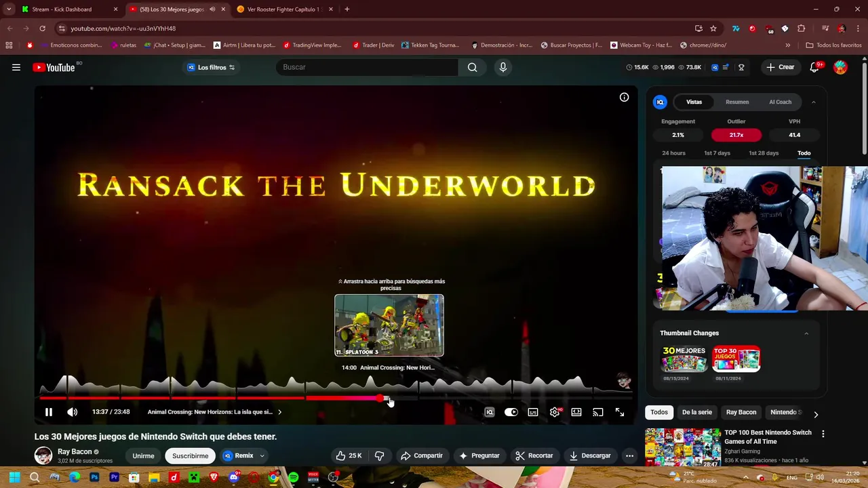Select the Todos filter chip
Image resolution: width=868 pixels, height=488 pixels.
[x=659, y=412]
